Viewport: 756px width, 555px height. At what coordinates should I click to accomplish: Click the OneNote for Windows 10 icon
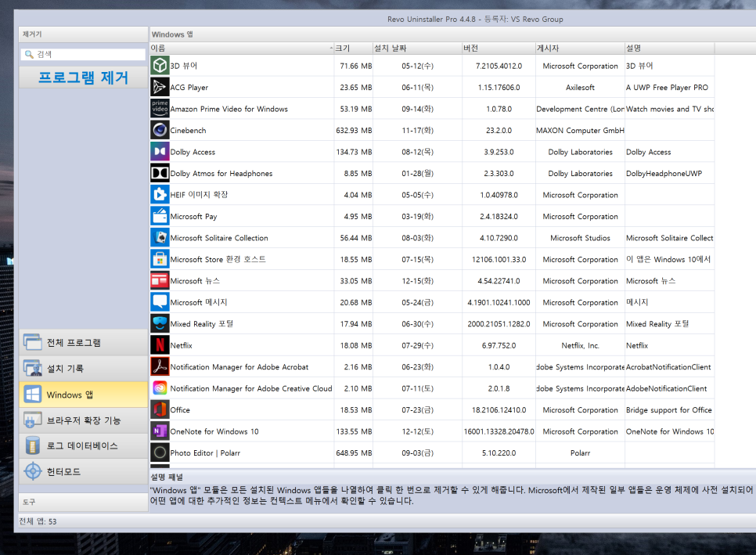click(x=160, y=431)
